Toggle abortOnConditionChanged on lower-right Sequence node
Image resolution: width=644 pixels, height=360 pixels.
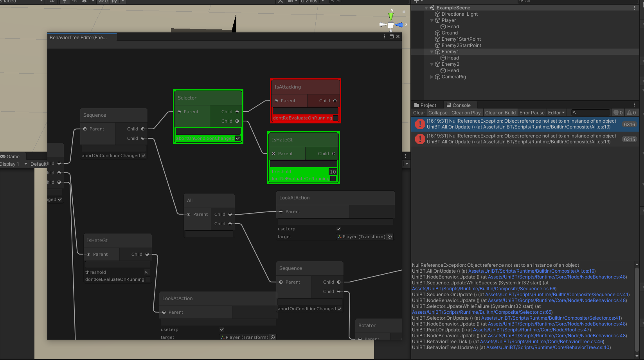pos(340,309)
